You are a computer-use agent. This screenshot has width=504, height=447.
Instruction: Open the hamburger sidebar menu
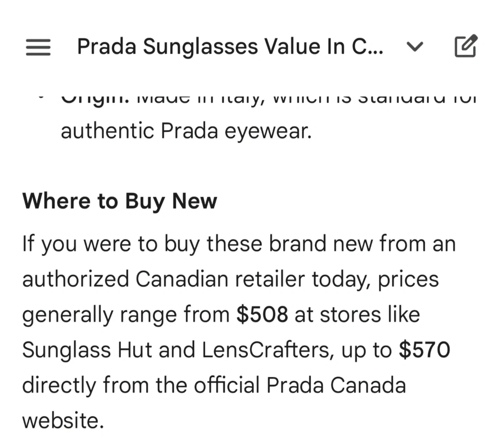point(38,47)
